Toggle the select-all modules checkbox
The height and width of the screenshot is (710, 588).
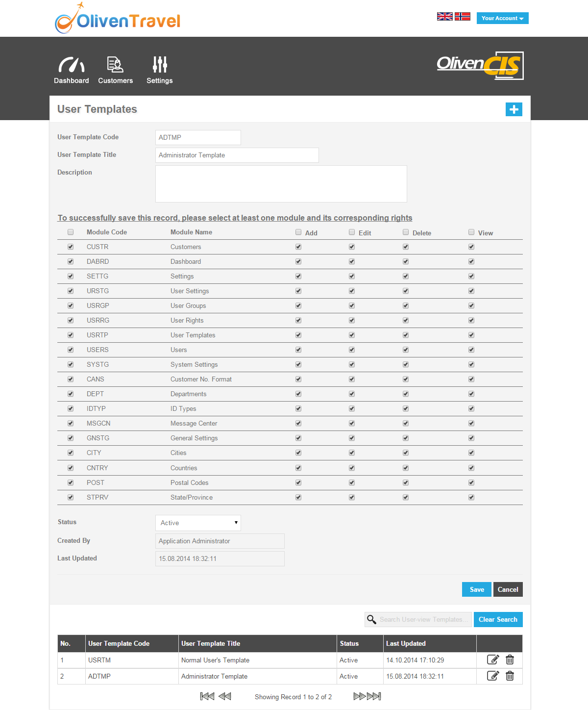[x=71, y=232]
